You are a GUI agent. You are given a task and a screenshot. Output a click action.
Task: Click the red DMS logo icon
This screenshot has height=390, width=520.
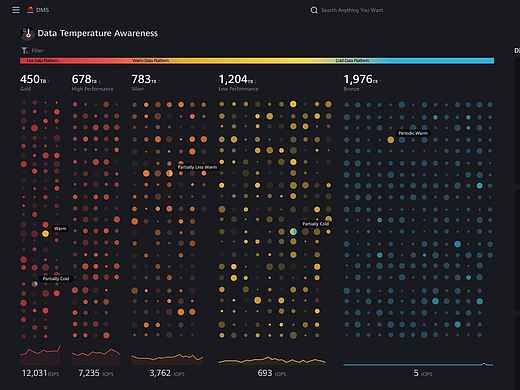click(30, 10)
